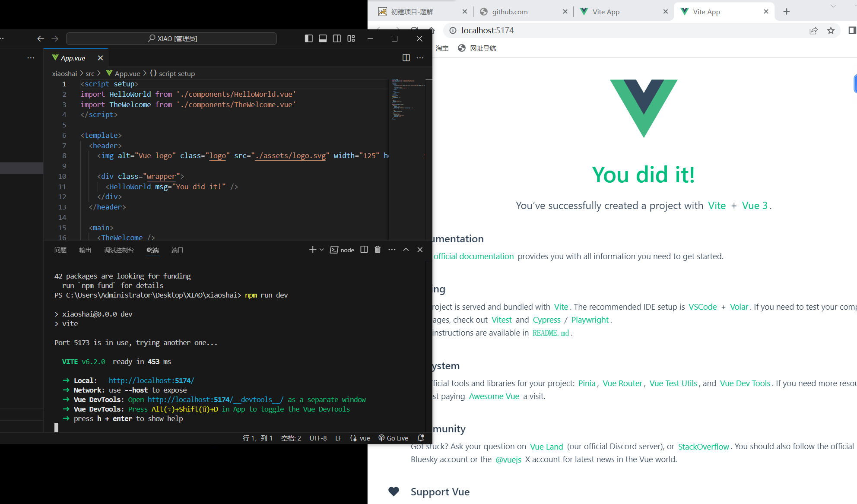Change indentation via 空格: 2 status item

(x=291, y=438)
